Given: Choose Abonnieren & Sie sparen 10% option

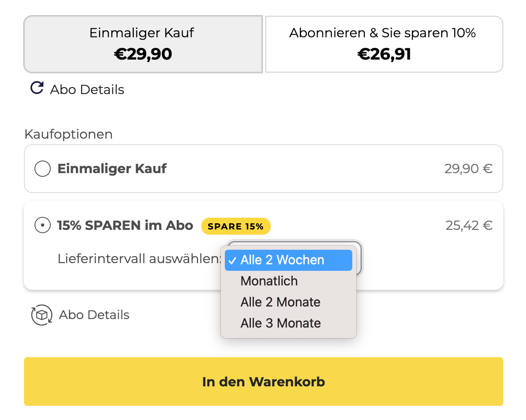Looking at the screenshot, I should [x=384, y=44].
